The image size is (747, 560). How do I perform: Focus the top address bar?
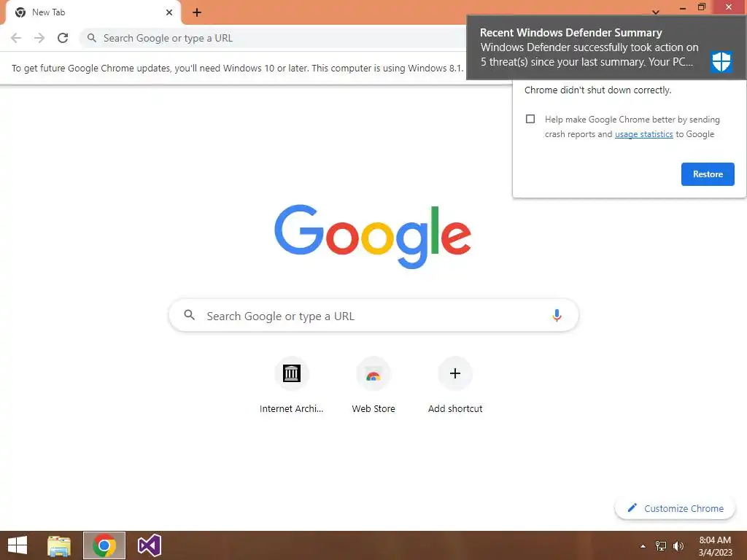(274, 38)
